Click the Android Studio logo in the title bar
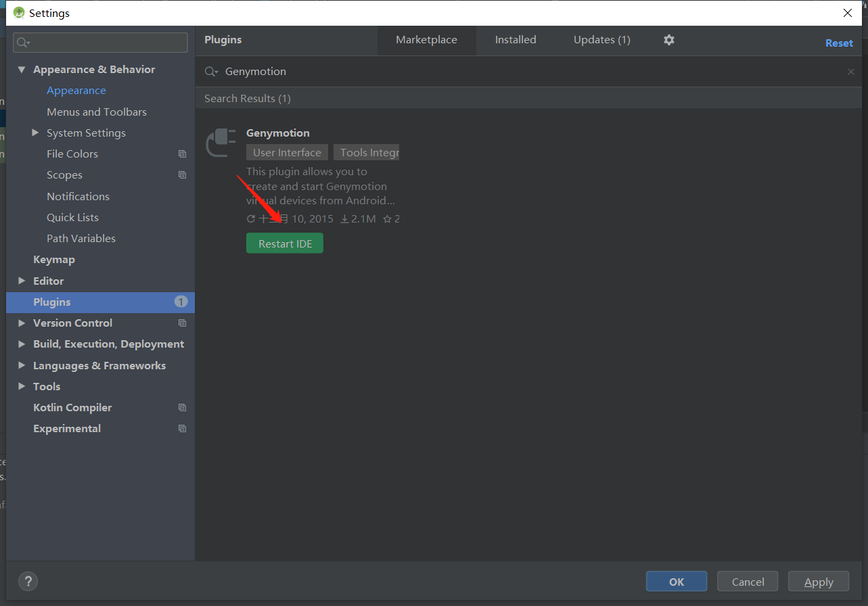The image size is (868, 606). click(18, 12)
